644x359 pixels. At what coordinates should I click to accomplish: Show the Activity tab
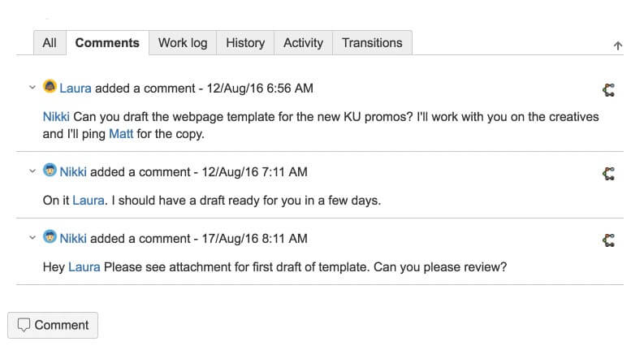click(303, 43)
